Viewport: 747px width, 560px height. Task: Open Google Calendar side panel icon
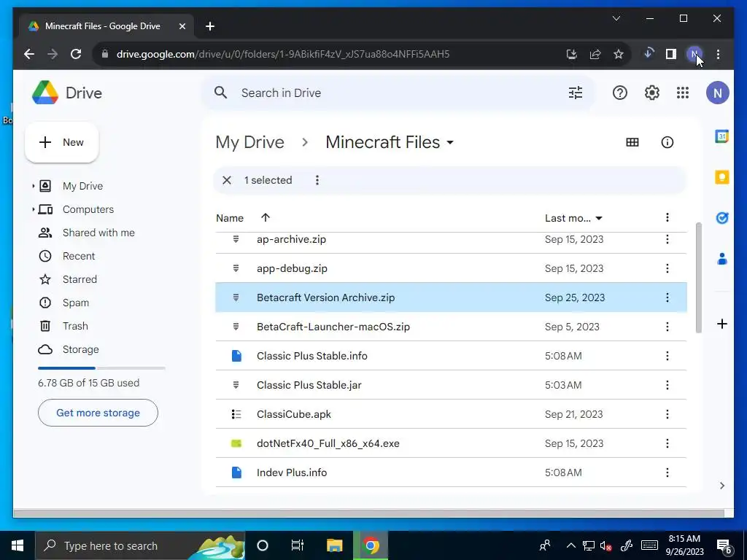click(721, 136)
